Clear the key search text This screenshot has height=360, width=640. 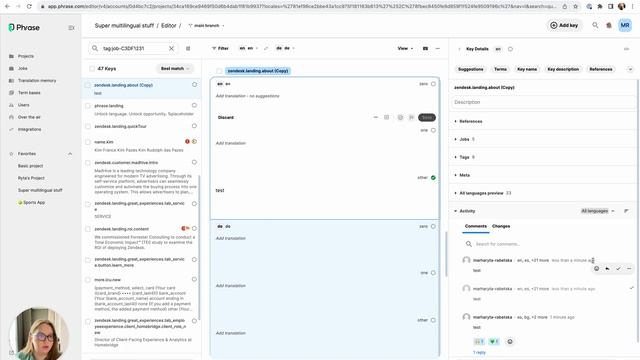[171, 48]
